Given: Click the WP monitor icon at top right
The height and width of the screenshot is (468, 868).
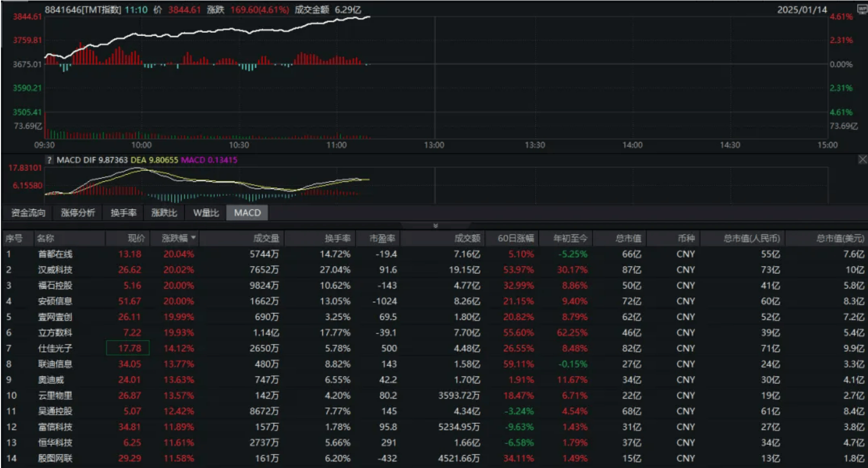Looking at the screenshot, I should point(862,9).
